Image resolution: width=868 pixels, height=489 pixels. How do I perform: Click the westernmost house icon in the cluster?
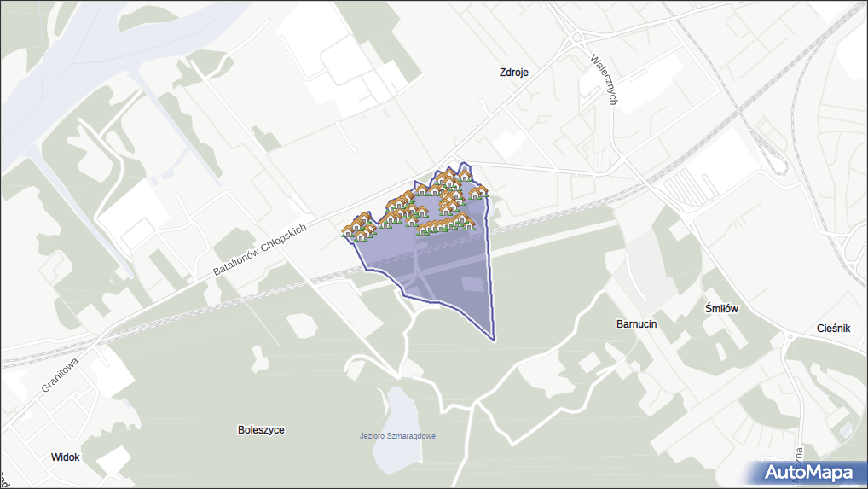click(350, 230)
